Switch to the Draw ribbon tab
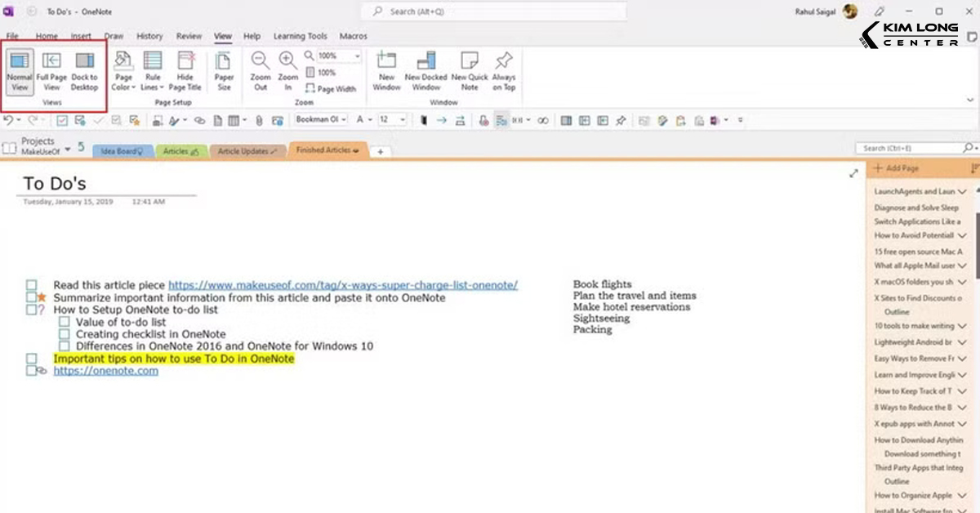Screen dimensions: 980x513 pos(114,36)
